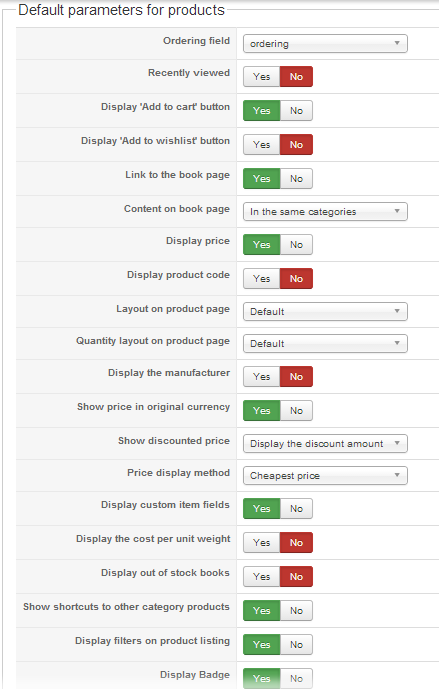Click No for Display custom item fields
The width and height of the screenshot is (439, 689).
click(x=296, y=508)
